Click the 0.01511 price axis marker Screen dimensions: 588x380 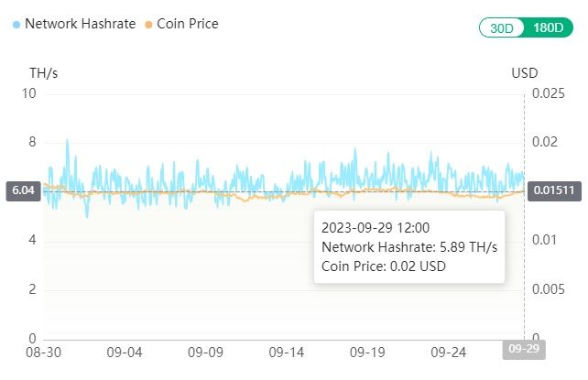[554, 190]
